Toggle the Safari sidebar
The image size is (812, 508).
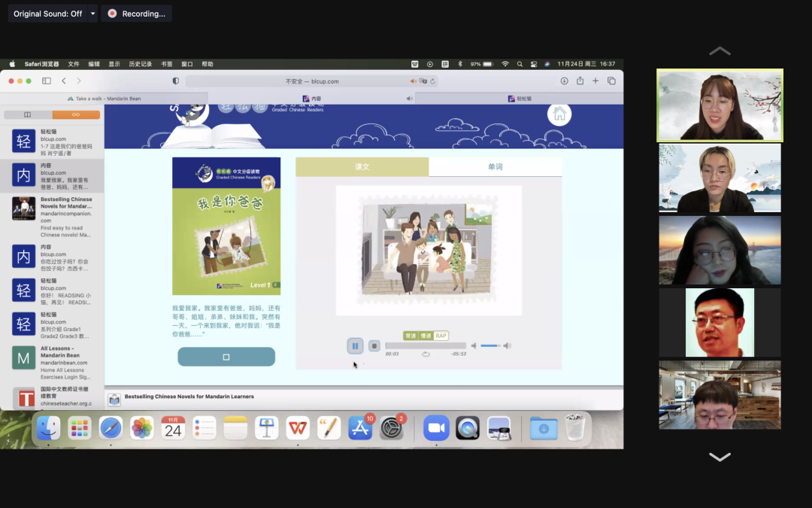[47, 81]
